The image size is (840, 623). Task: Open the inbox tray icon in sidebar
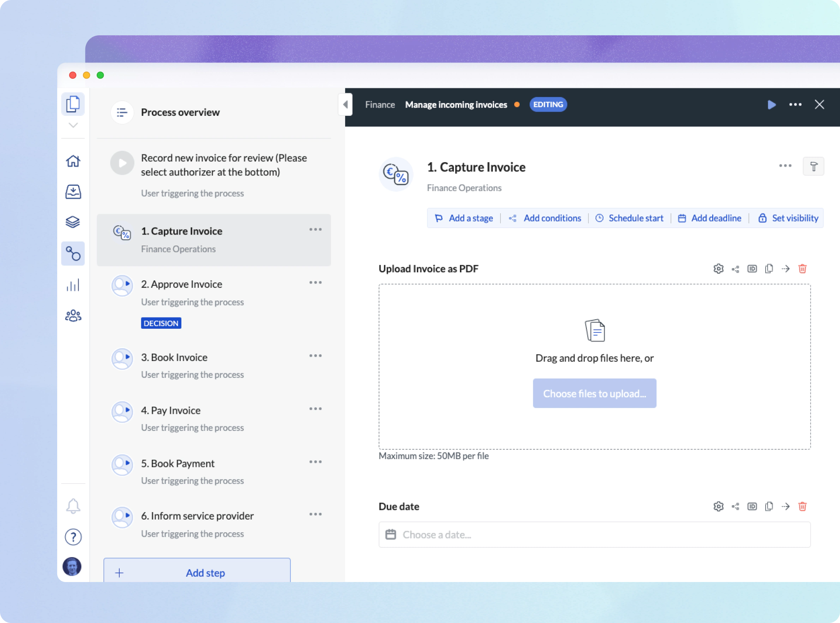point(73,191)
